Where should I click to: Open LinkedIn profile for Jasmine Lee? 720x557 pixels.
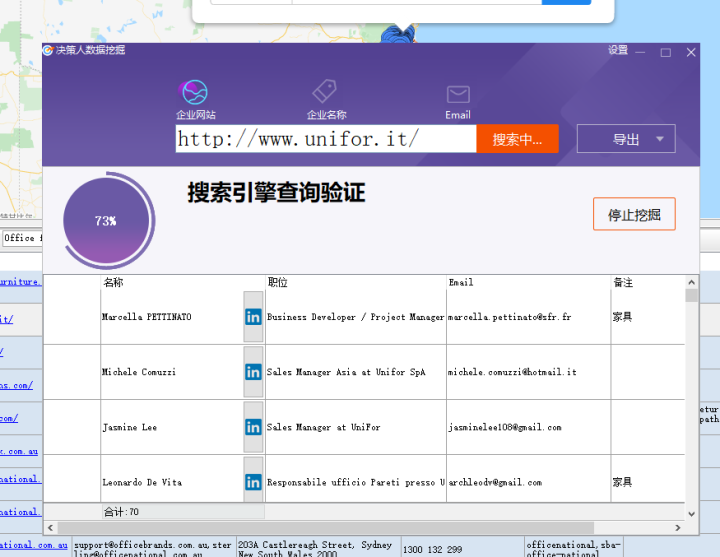point(253,427)
